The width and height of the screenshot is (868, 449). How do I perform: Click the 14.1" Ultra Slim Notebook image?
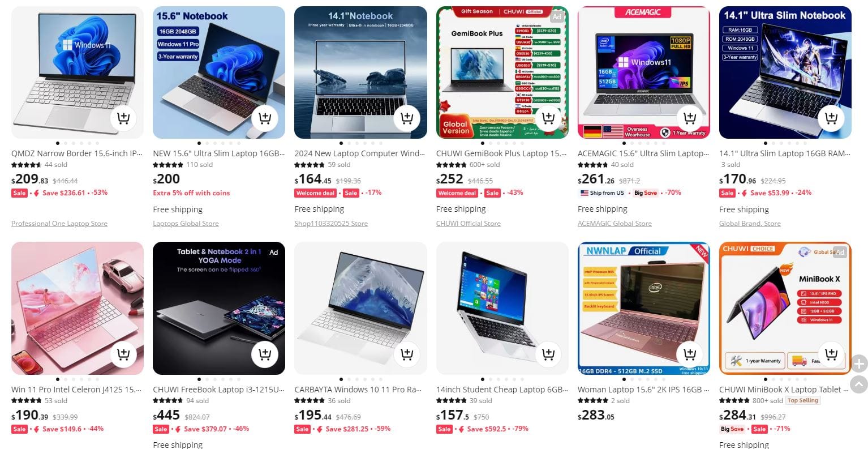coord(785,72)
